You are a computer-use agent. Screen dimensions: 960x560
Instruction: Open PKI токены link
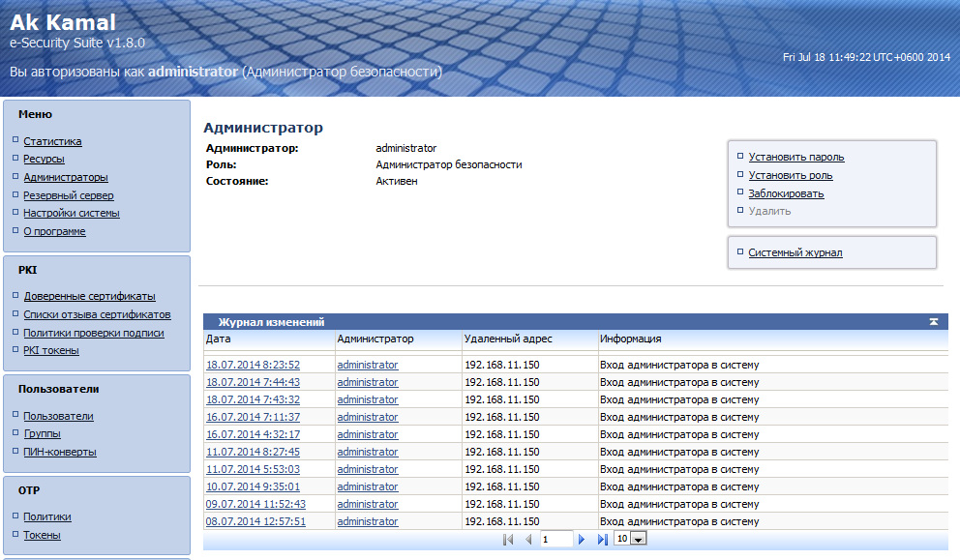[x=51, y=351]
